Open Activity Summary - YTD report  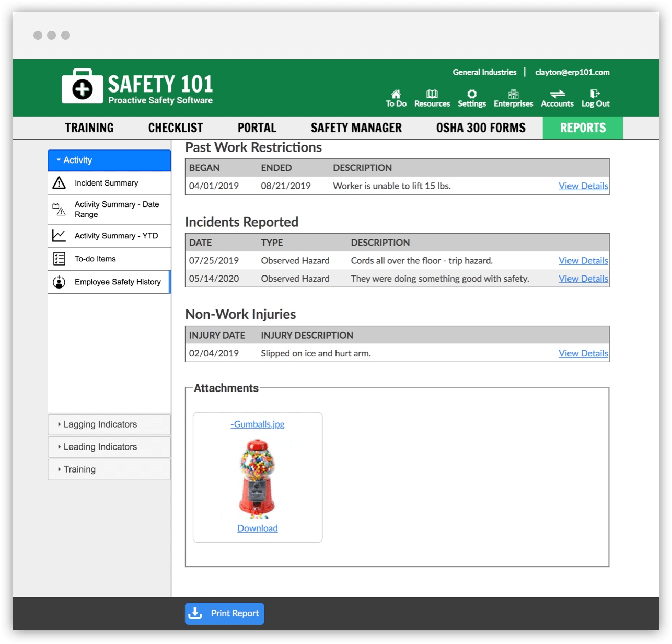click(x=109, y=236)
